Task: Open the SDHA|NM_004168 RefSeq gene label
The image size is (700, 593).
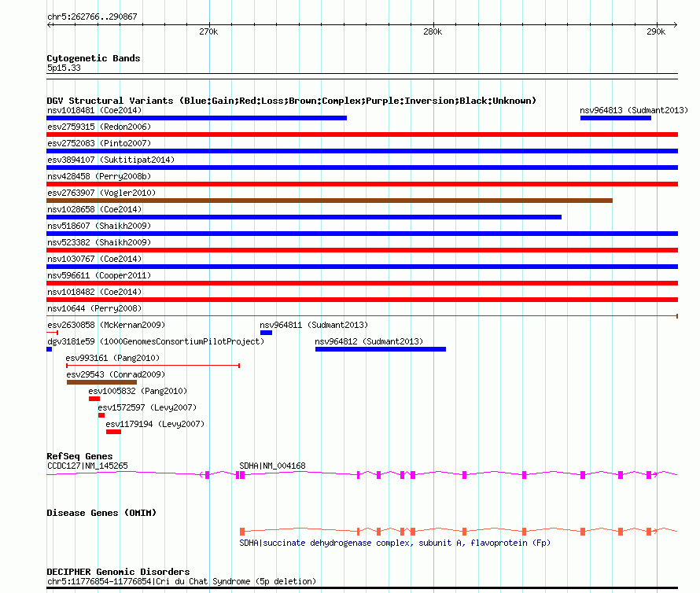Action: (x=272, y=466)
